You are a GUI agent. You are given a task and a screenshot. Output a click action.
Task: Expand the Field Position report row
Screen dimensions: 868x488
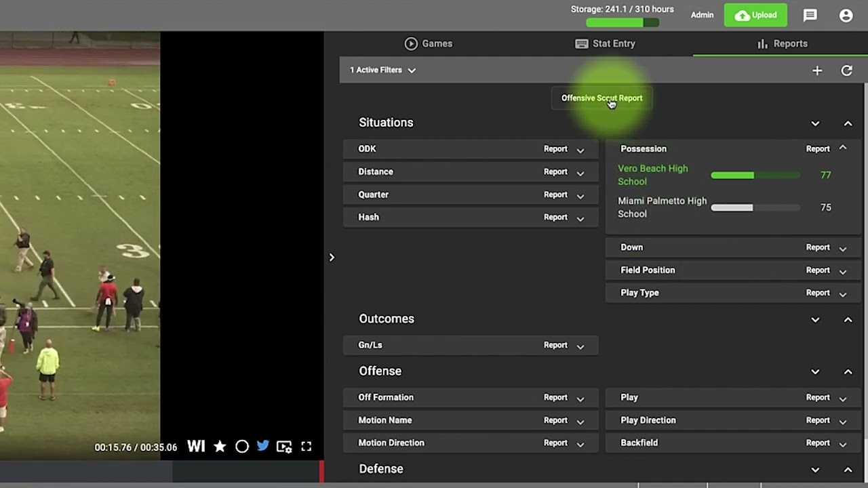(843, 271)
